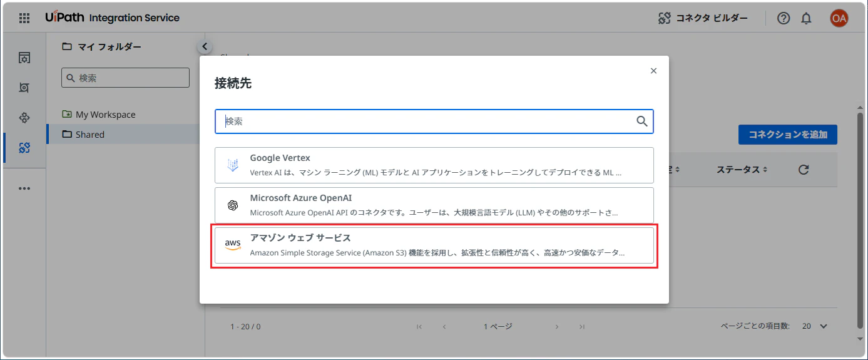Click the page vertical scrollbar
Viewport: 868px width, 360px height.
coord(860,220)
